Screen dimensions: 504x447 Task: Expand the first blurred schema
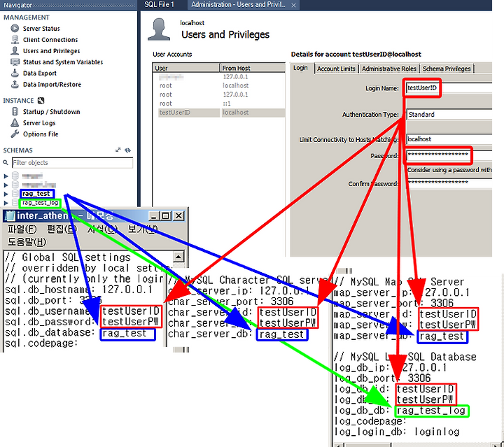(6, 176)
